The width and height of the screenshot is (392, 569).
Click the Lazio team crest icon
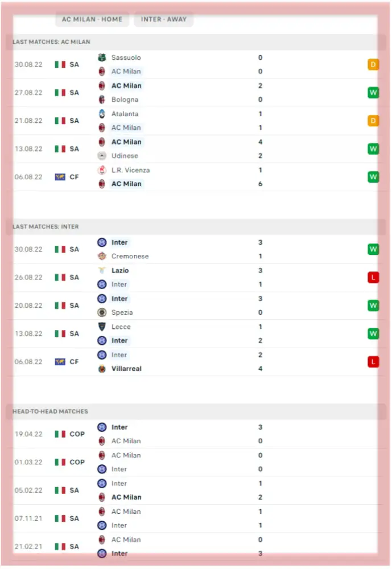(x=102, y=271)
